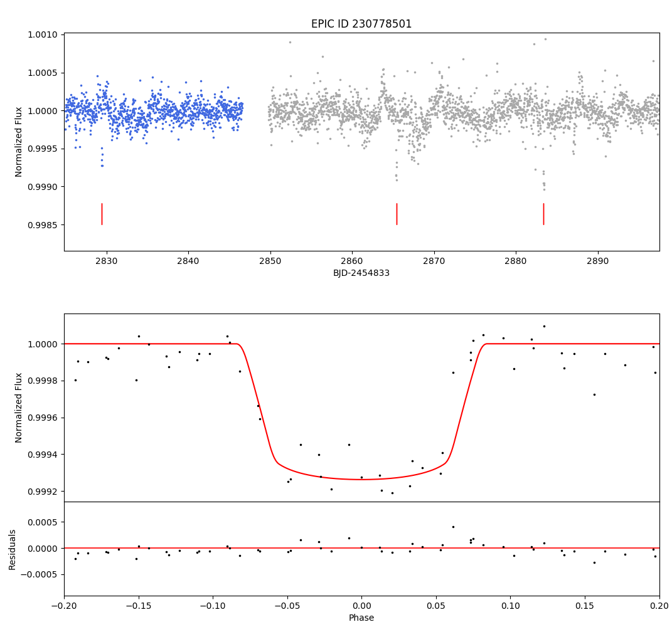The width and height of the screenshot is (672, 627).
Task: Select the 0.15 phase tick label
Action: pos(585,606)
